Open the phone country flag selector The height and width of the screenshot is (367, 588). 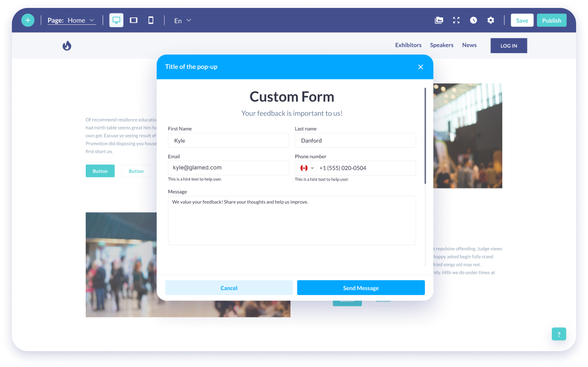307,168
